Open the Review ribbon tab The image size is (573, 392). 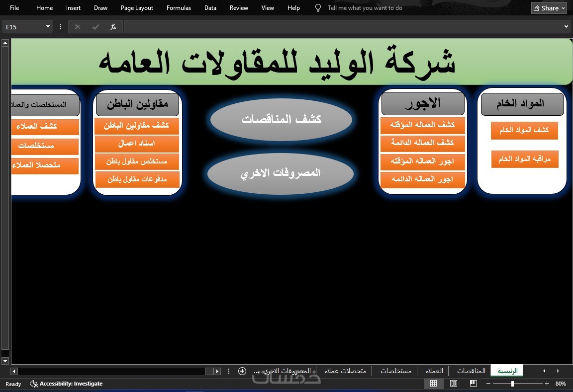pyautogui.click(x=239, y=7)
